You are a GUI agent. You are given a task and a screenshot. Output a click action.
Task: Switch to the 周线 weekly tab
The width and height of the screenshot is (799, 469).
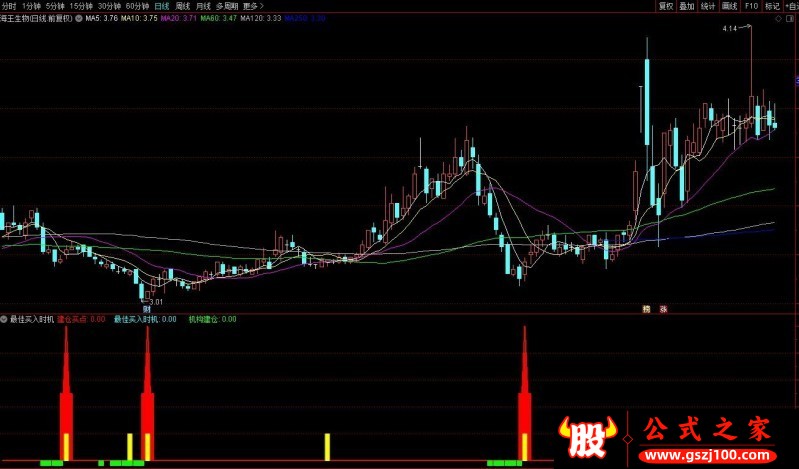point(182,6)
